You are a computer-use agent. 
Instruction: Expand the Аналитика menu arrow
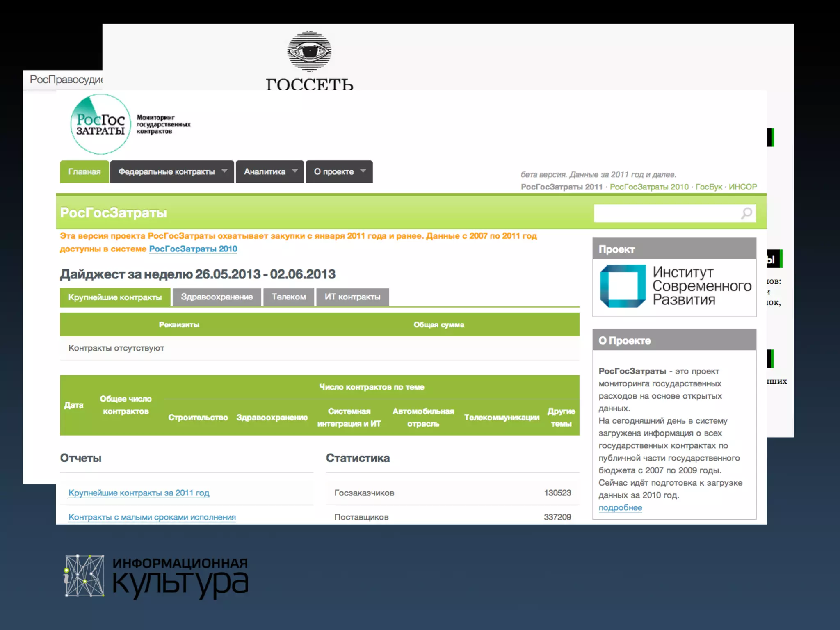(295, 171)
